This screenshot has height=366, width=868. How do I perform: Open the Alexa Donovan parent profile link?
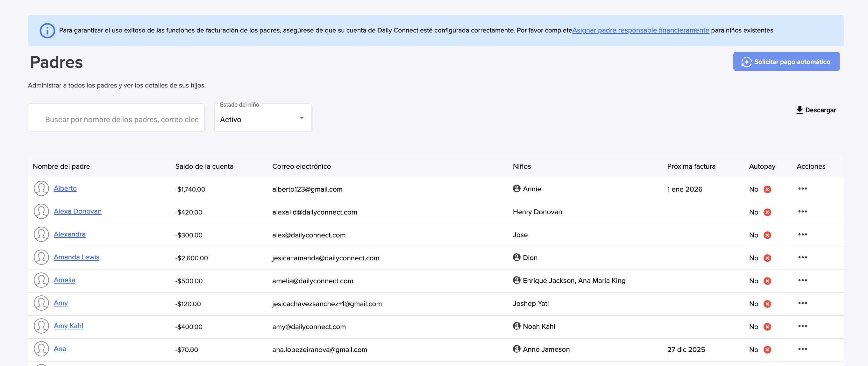click(77, 211)
